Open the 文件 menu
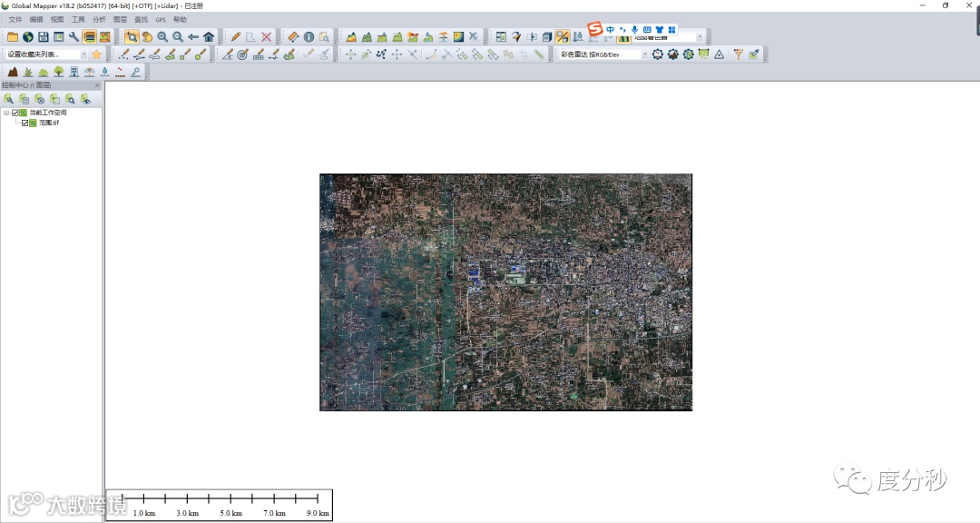This screenshot has height=523, width=980. click(x=15, y=19)
